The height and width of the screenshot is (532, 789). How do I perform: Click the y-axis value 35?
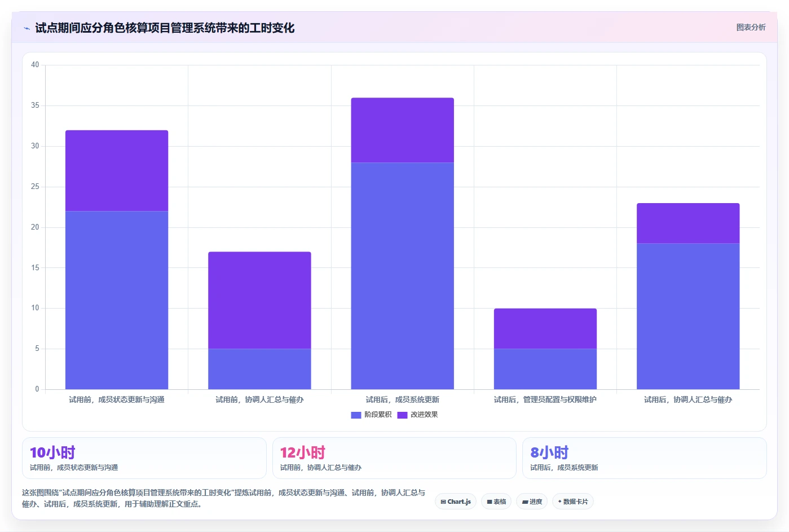coord(35,105)
